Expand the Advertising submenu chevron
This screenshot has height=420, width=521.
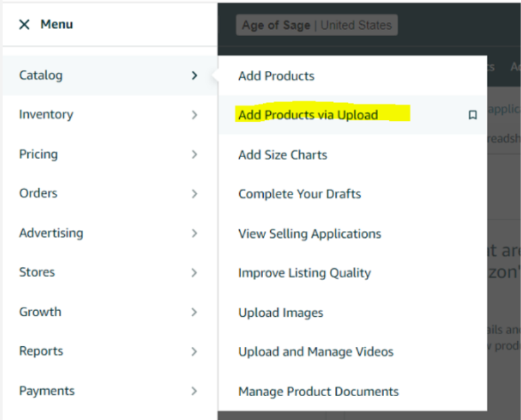pyautogui.click(x=194, y=233)
